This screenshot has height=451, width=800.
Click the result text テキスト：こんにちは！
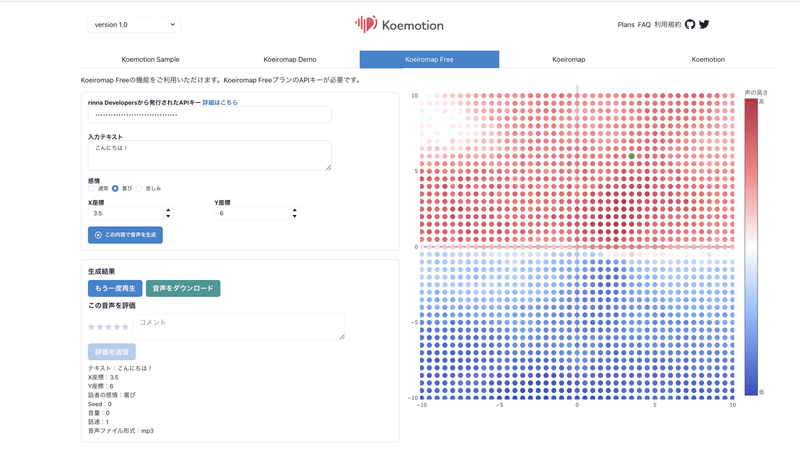[x=120, y=368]
